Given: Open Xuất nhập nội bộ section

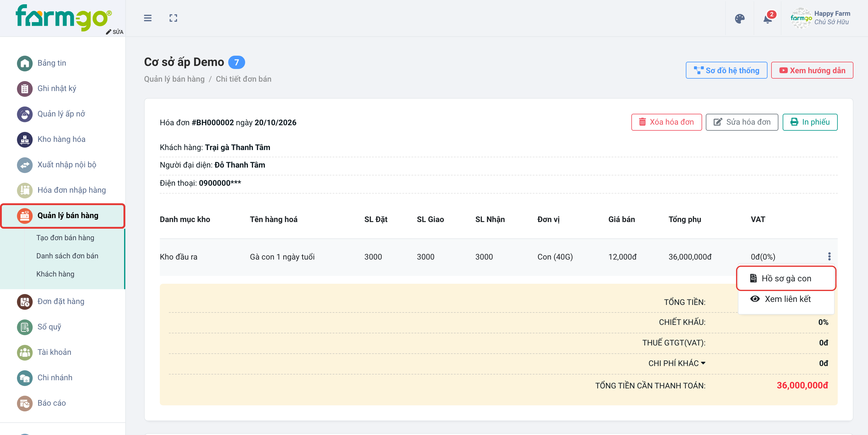Looking at the screenshot, I should pyautogui.click(x=67, y=165).
